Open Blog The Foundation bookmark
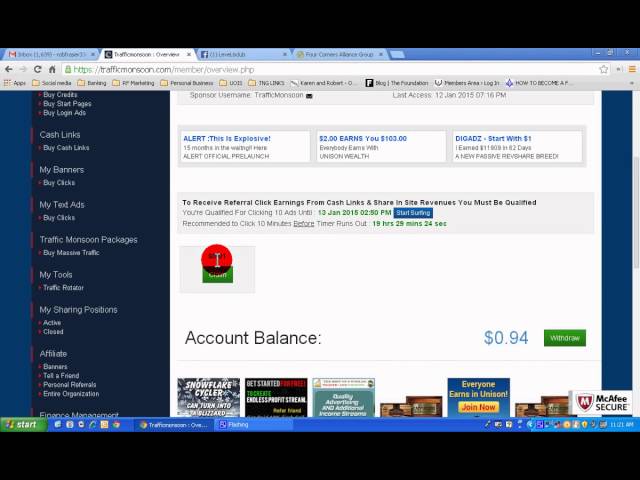 coord(396,83)
